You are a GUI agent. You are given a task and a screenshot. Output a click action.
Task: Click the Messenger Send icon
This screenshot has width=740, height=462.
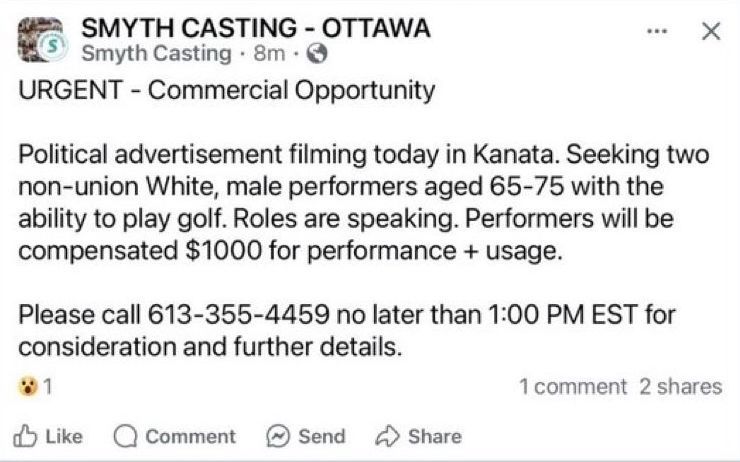(277, 436)
